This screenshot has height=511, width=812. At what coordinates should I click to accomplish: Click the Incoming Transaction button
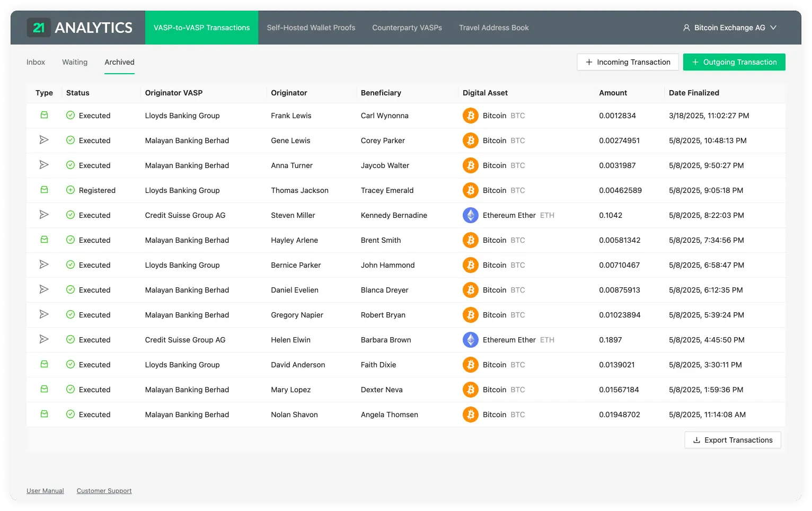point(628,62)
